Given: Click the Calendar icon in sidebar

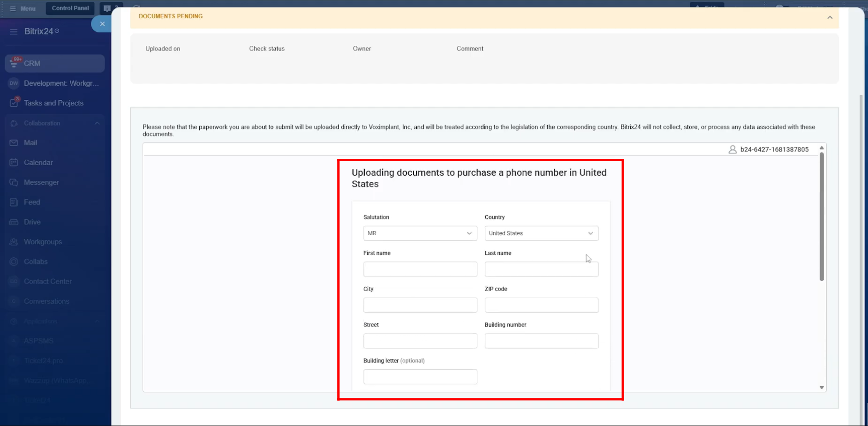Looking at the screenshot, I should (14, 163).
